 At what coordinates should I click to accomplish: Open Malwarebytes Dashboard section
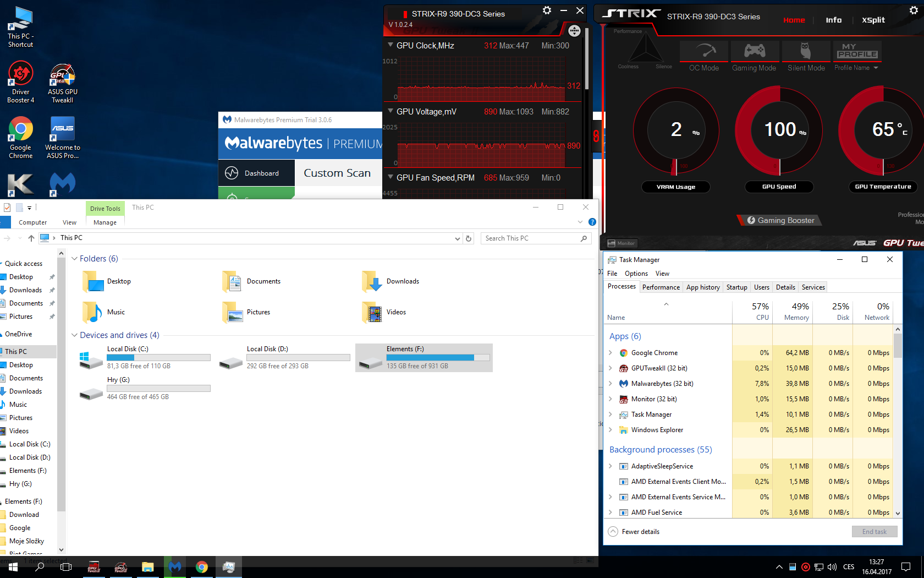tap(256, 173)
